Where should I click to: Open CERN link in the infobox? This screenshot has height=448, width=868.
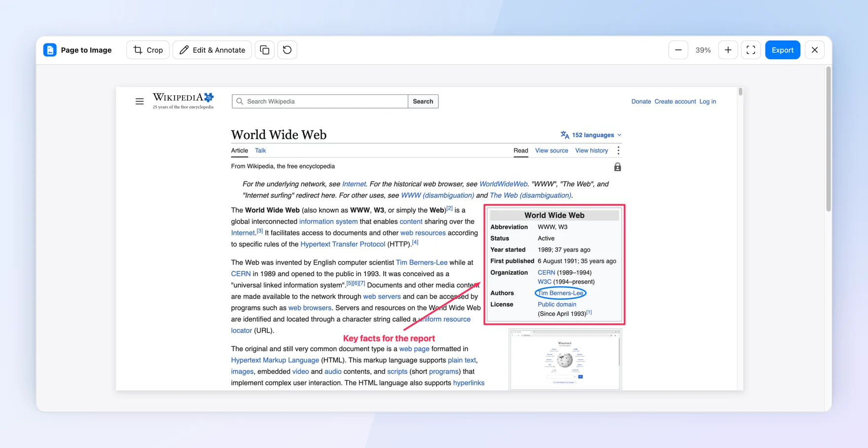click(x=546, y=272)
